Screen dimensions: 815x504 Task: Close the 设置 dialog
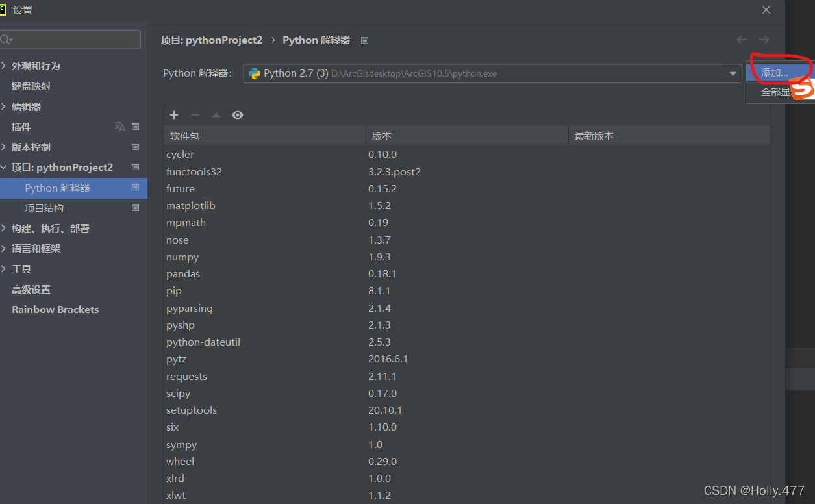pyautogui.click(x=766, y=10)
